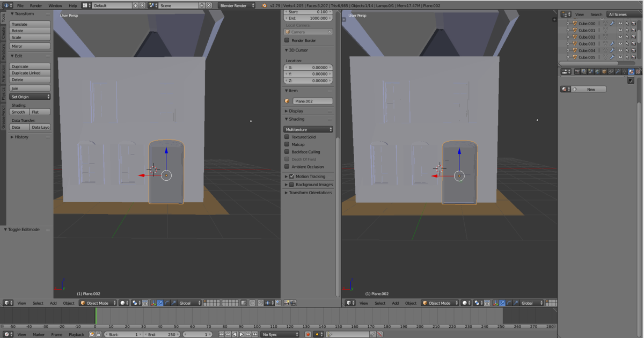Image resolution: width=644 pixels, height=338 pixels.
Task: Open Global orientation dropdown in left viewport
Action: click(x=189, y=303)
